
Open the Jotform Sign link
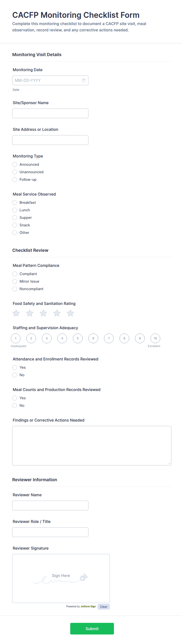pos(88,606)
